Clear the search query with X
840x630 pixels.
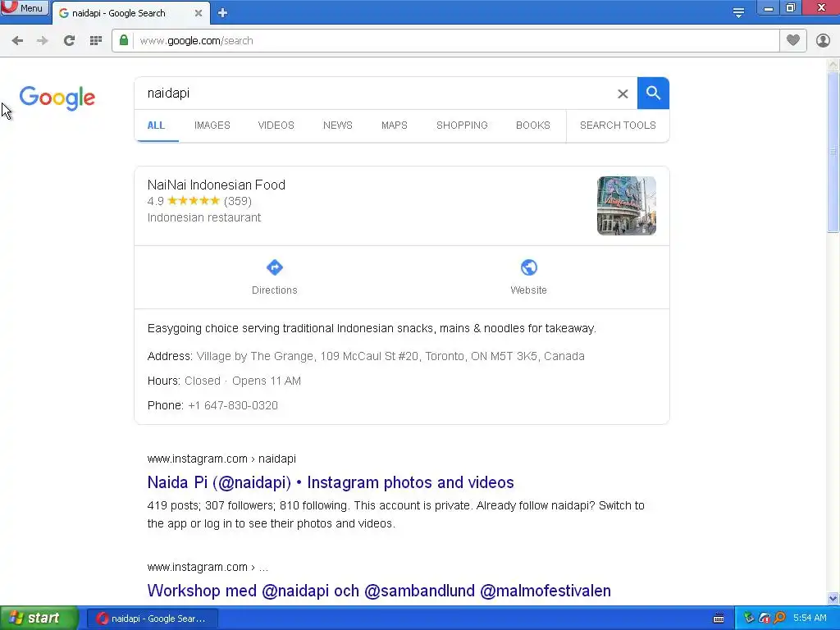[x=623, y=94]
